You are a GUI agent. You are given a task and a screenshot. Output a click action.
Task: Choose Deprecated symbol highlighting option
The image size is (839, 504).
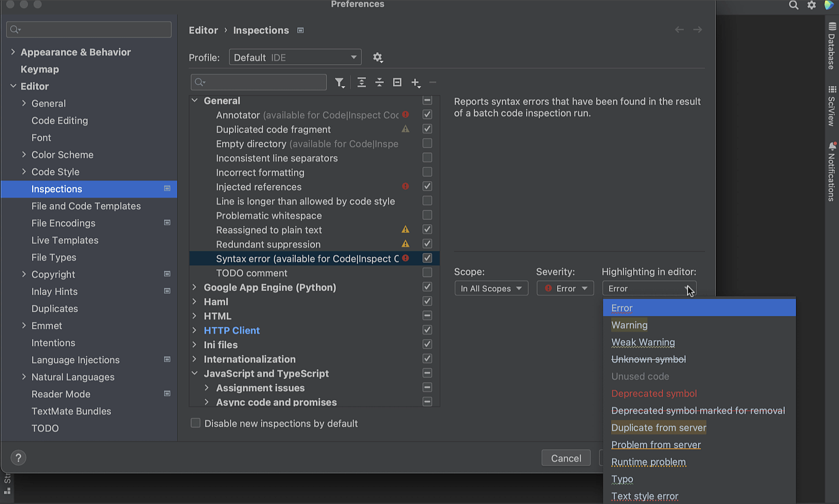(654, 394)
